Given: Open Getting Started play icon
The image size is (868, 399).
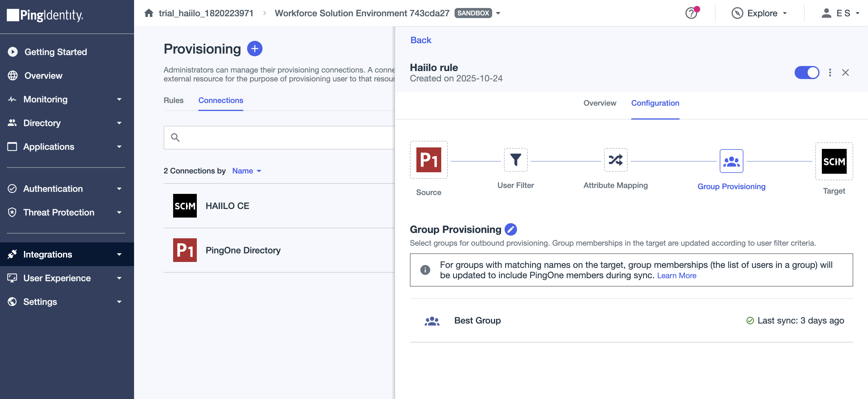Looking at the screenshot, I should [13, 52].
